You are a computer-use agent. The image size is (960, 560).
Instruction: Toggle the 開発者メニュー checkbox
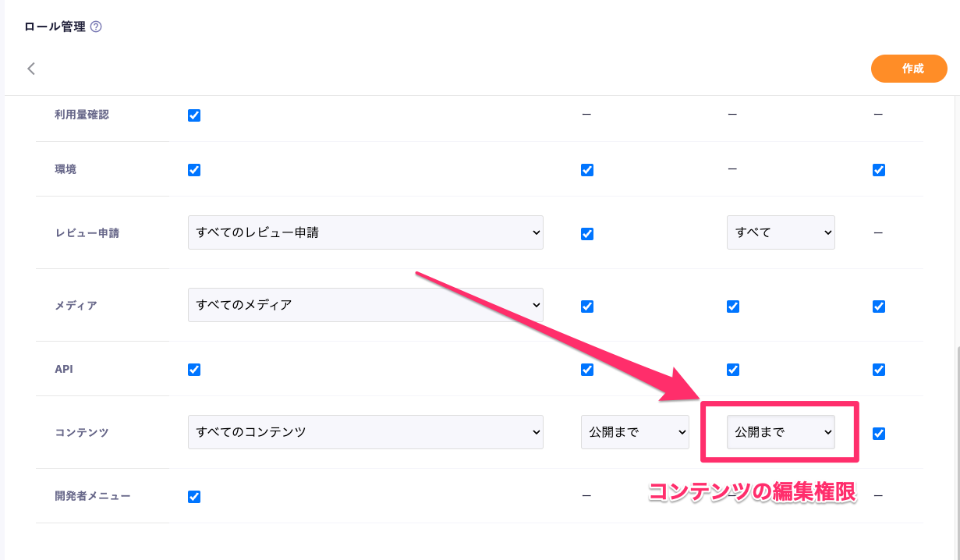pos(194,497)
